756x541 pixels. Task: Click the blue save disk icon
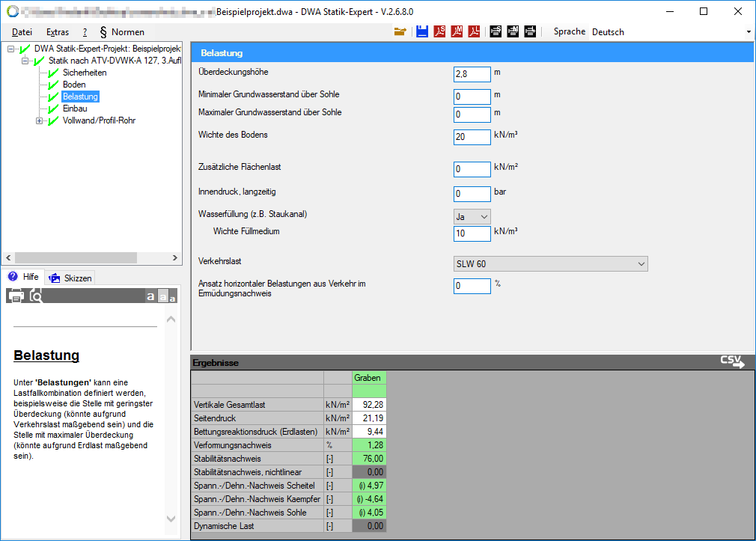pos(422,31)
